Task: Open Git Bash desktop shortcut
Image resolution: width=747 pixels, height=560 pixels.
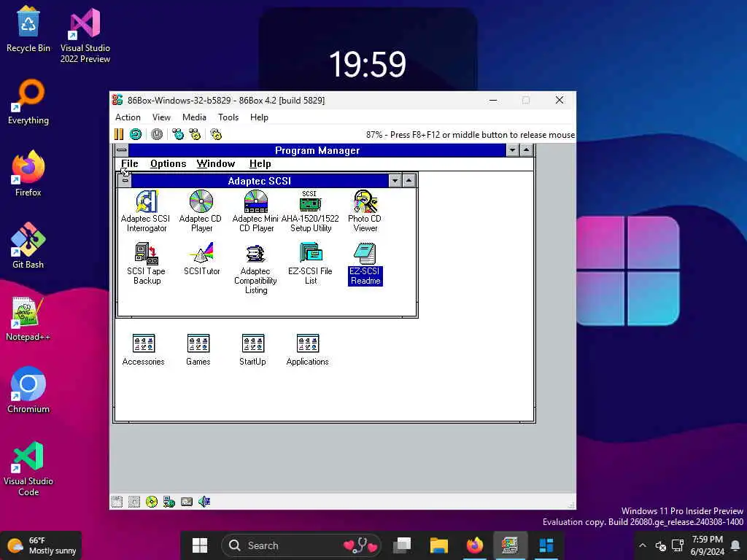Action: pos(28,246)
